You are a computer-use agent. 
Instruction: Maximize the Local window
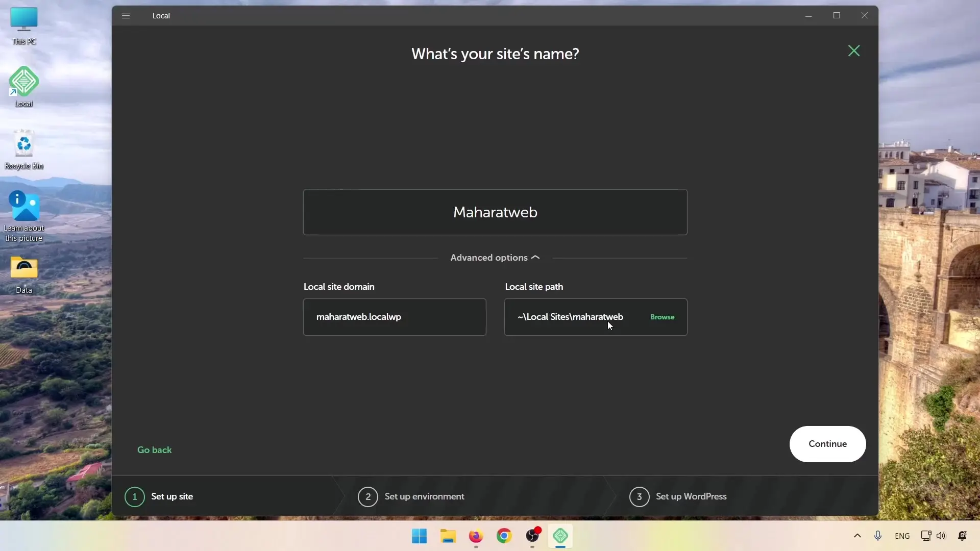[x=837, y=15]
